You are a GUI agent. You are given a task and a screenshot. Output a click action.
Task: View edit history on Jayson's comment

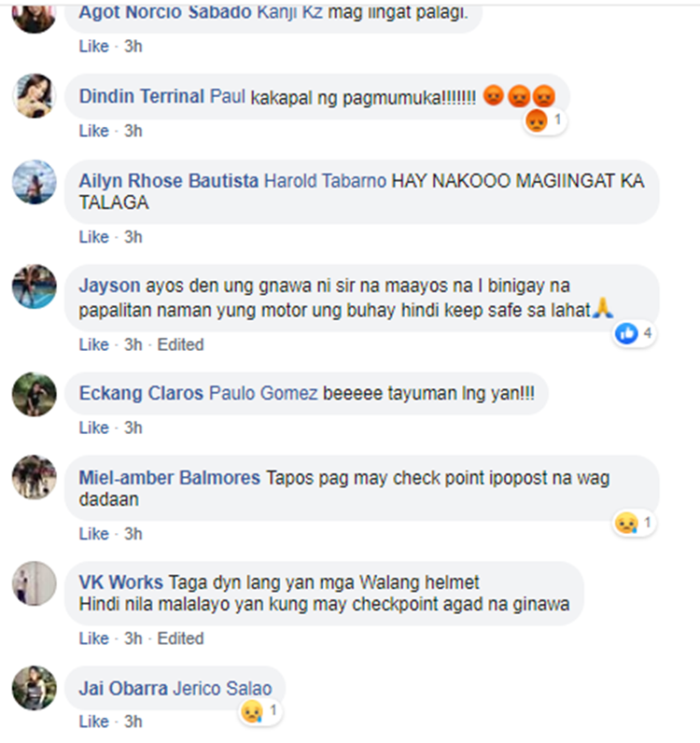click(x=180, y=344)
